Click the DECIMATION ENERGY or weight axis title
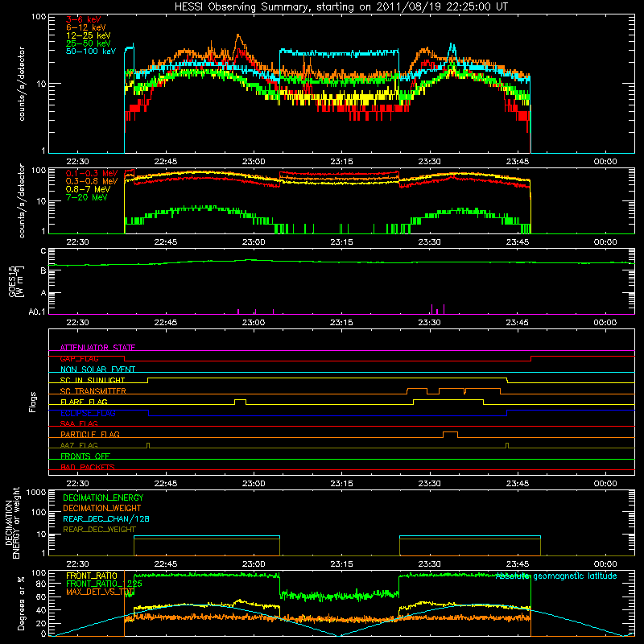 click(x=12, y=523)
